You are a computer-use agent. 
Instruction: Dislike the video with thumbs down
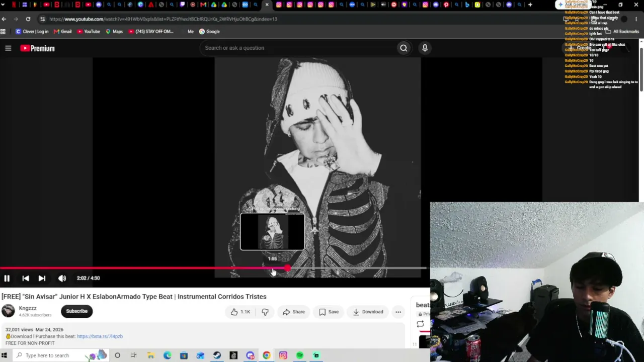click(x=265, y=312)
